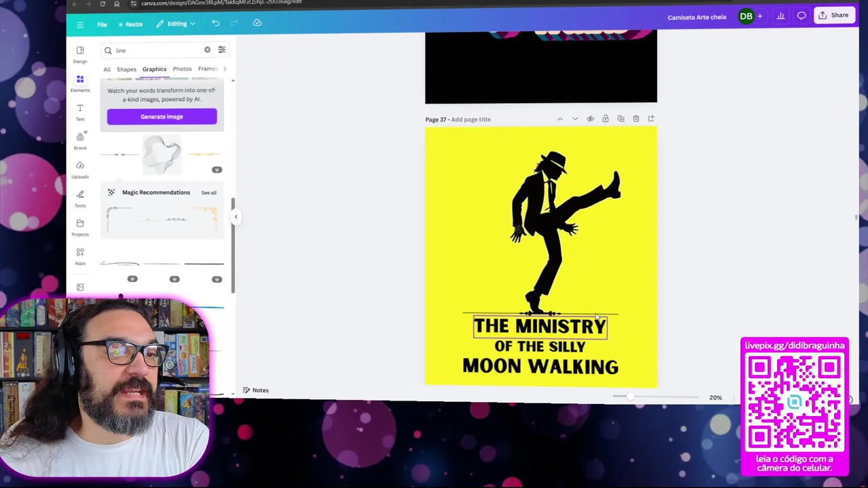Show more element category tabs arrow
The width and height of the screenshot is (868, 488).
tap(224, 68)
